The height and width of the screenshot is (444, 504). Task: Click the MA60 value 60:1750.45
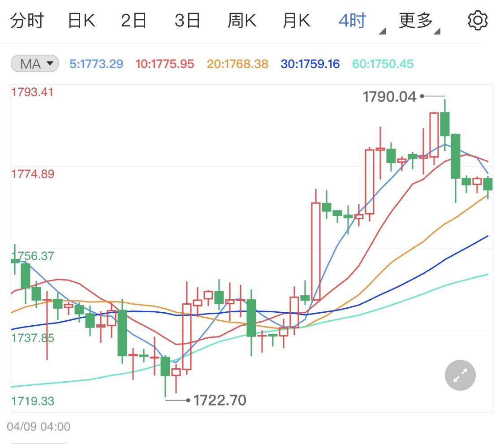pyautogui.click(x=383, y=64)
